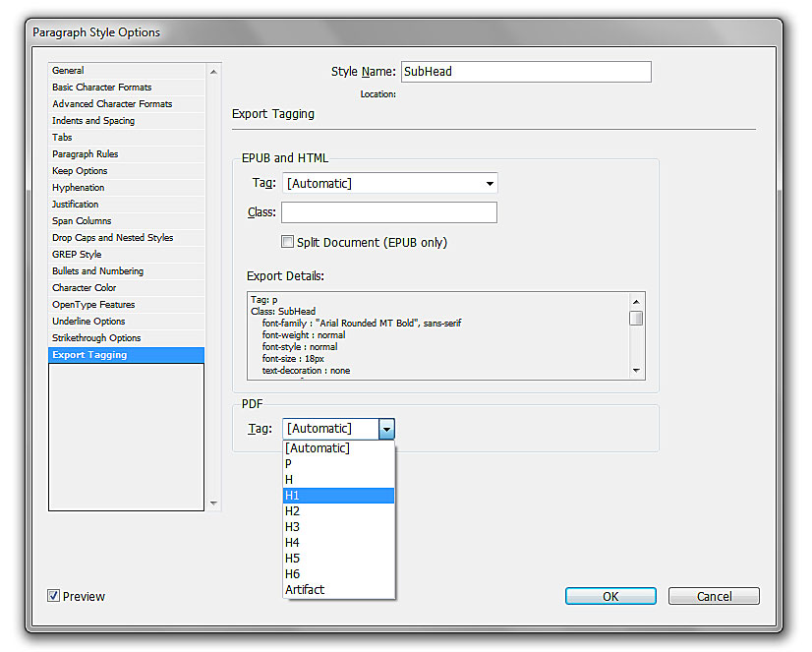Click the Style Name input field
The image size is (812, 652).
526,72
